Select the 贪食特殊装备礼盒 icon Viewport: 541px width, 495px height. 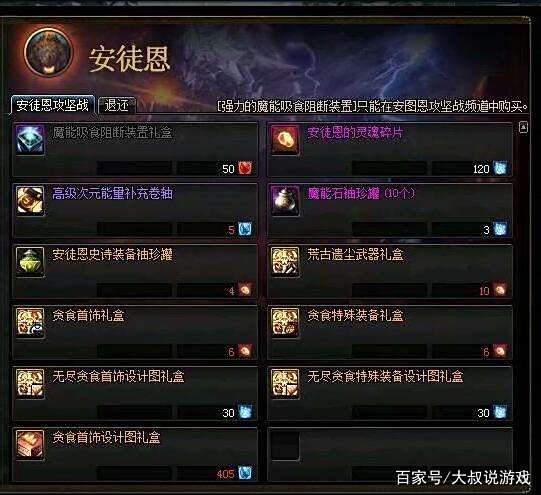click(285, 323)
